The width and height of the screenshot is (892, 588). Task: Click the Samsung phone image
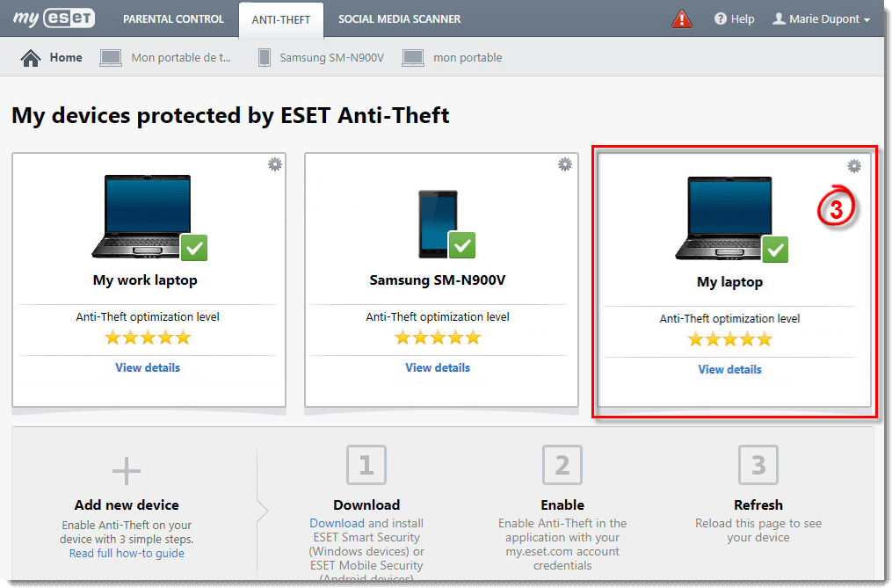438,224
